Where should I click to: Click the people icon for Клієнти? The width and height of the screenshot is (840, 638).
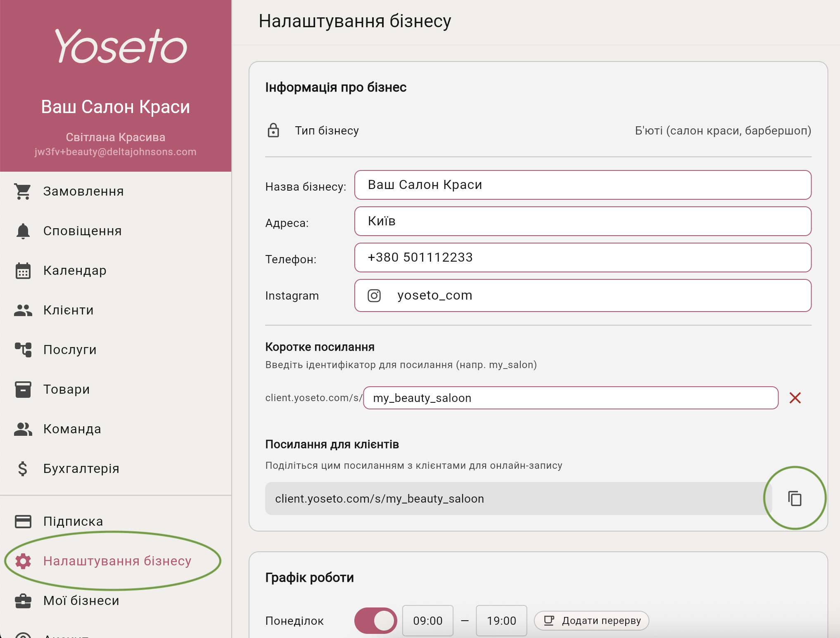click(x=23, y=310)
